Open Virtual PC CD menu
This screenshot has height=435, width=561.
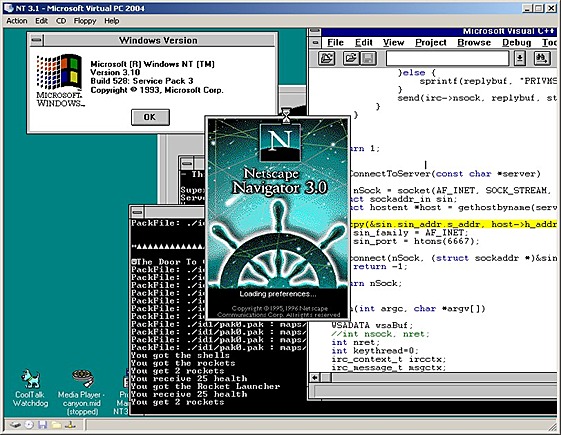point(61,21)
